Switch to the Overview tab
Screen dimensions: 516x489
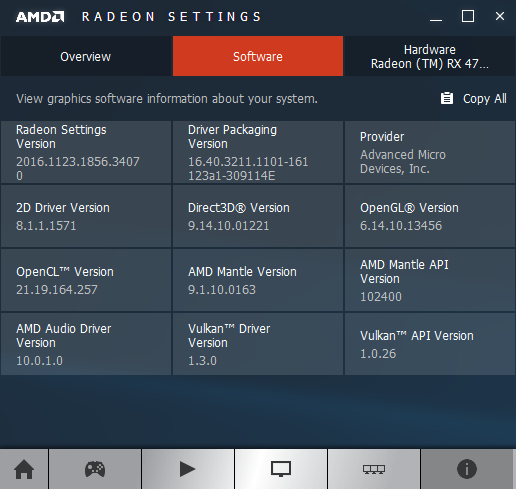coord(86,56)
